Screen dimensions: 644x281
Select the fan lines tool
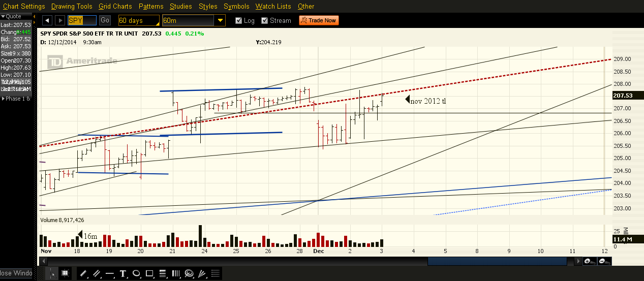202,273
